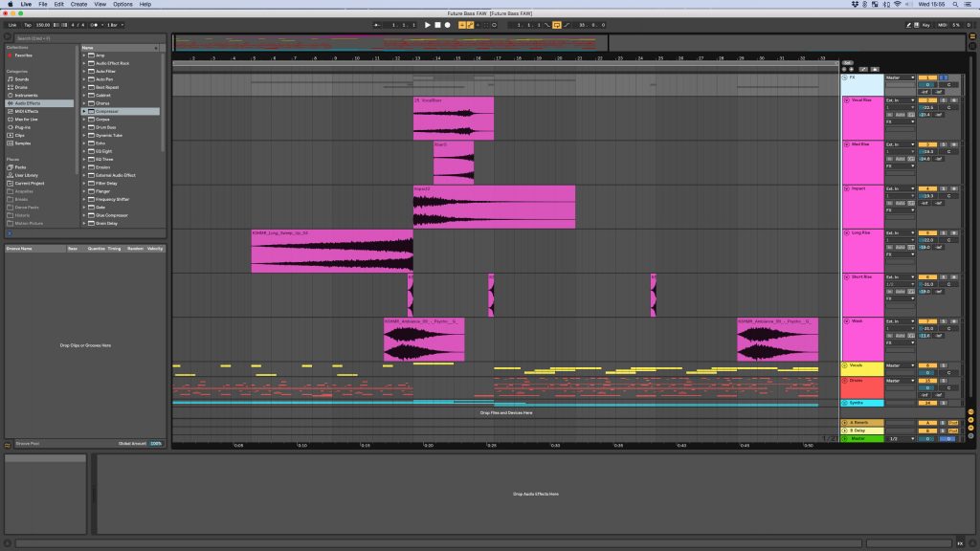The width and height of the screenshot is (980, 551).
Task: Open the View menu
Action: pyautogui.click(x=100, y=5)
